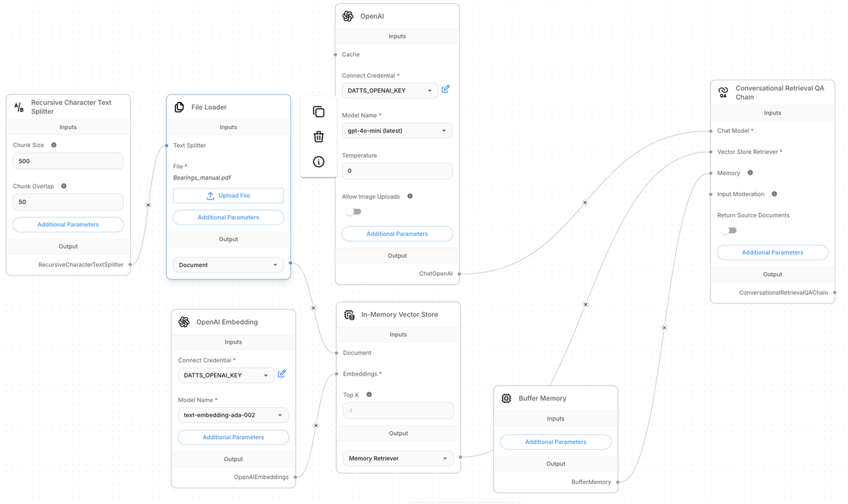Open OpenAI Embedding credential dropdown
Viewport: 848px width, 504px height.
coord(226,376)
